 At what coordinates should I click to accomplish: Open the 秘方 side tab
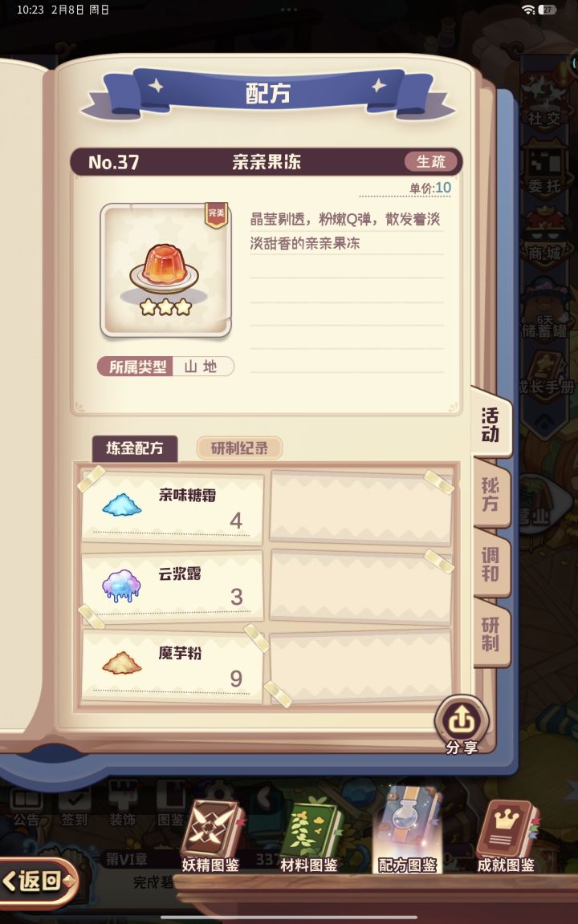pyautogui.click(x=490, y=494)
